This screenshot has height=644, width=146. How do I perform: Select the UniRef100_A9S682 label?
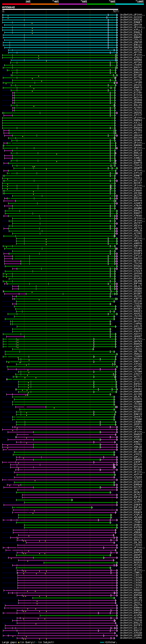(x=131, y=291)
